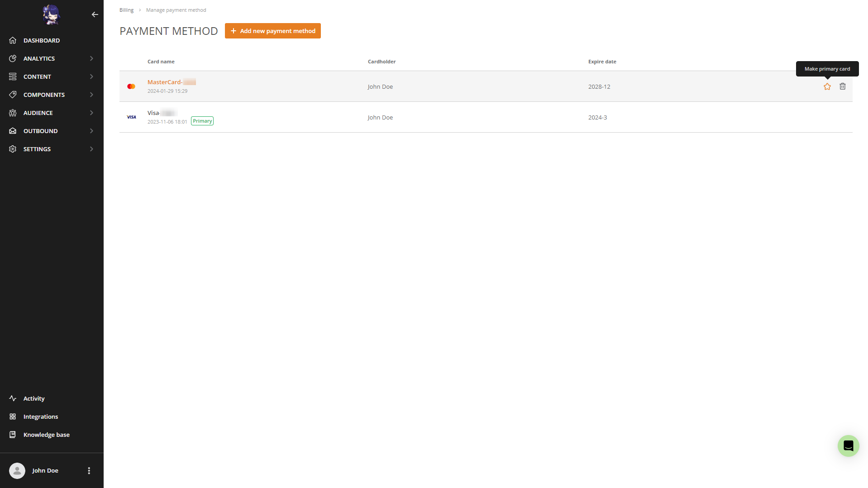This screenshot has height=488, width=868.
Task: Click the Knowledge base book icon
Action: coord(13,435)
